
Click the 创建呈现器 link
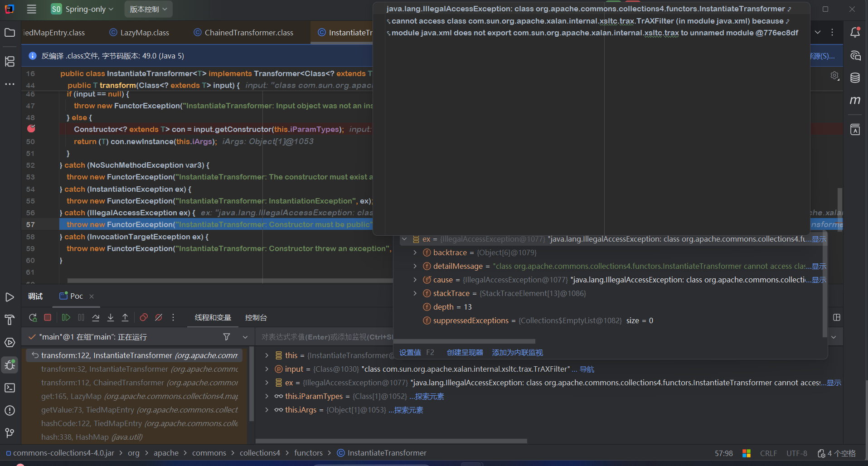465,353
